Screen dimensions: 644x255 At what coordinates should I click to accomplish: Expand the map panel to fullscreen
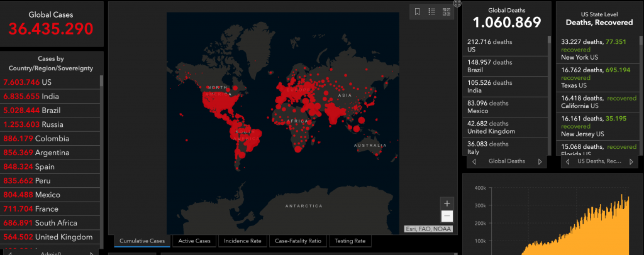(x=457, y=3)
